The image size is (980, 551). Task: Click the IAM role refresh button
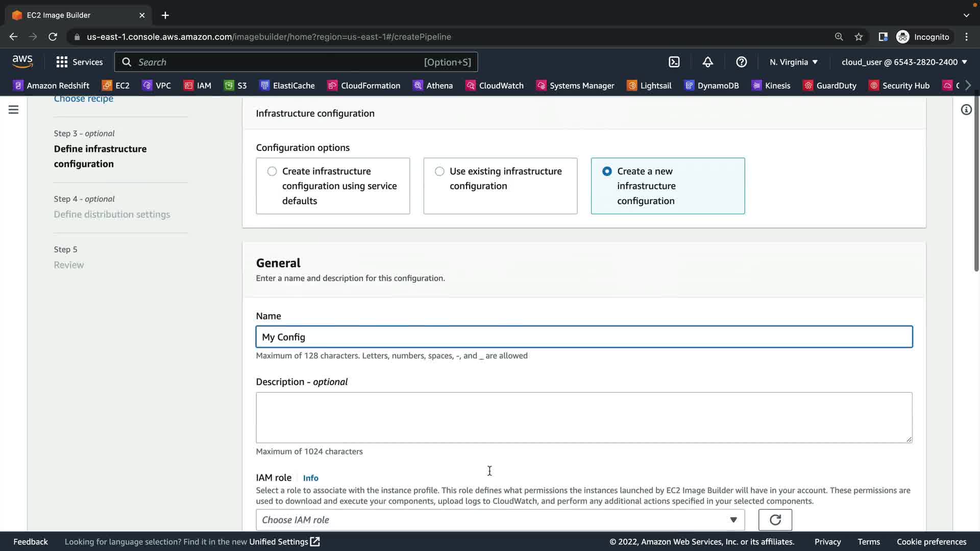775,520
